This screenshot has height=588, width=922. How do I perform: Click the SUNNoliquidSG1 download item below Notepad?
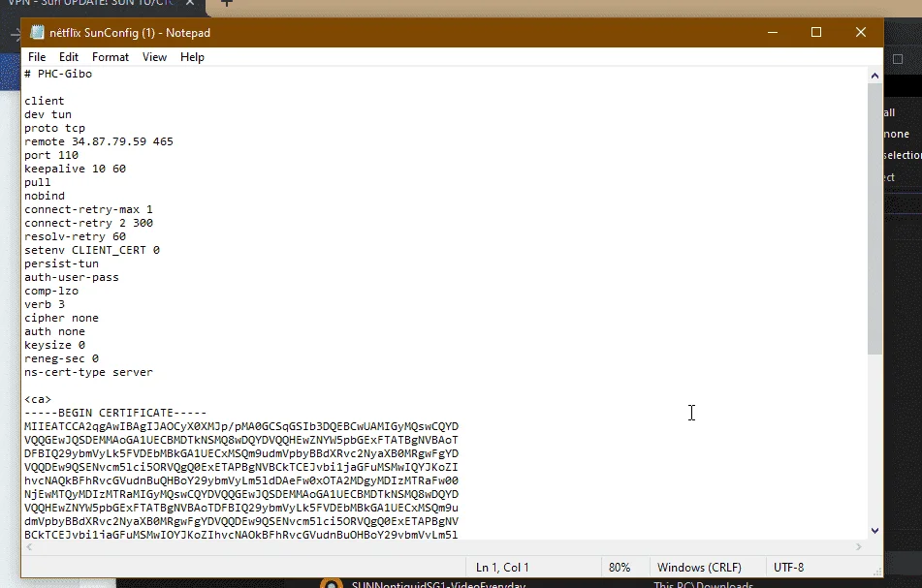(438, 584)
